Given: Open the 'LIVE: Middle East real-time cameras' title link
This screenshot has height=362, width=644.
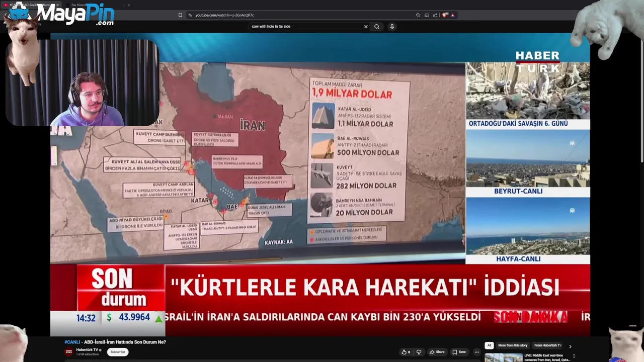Looking at the screenshot, I should pyautogui.click(x=547, y=357).
